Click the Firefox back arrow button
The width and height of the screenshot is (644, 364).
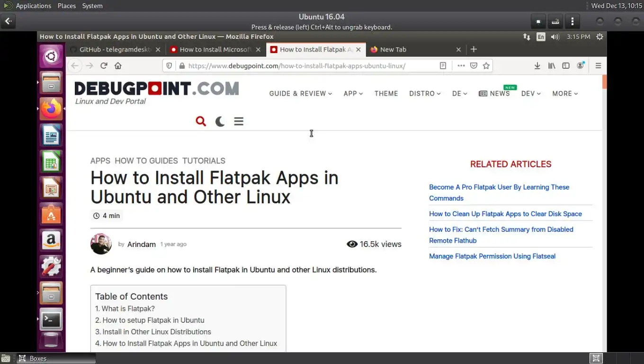pos(74,66)
